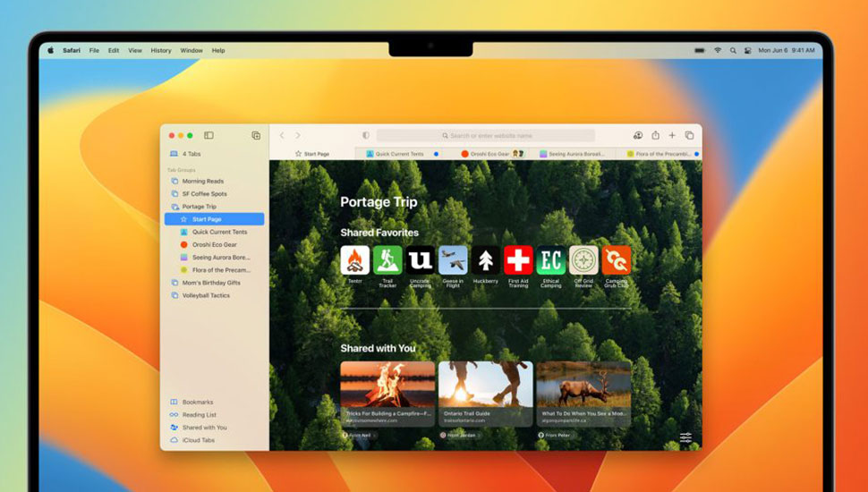Select Seeing Aurora Bore... in the sidebar
The image size is (868, 492).
coord(214,258)
